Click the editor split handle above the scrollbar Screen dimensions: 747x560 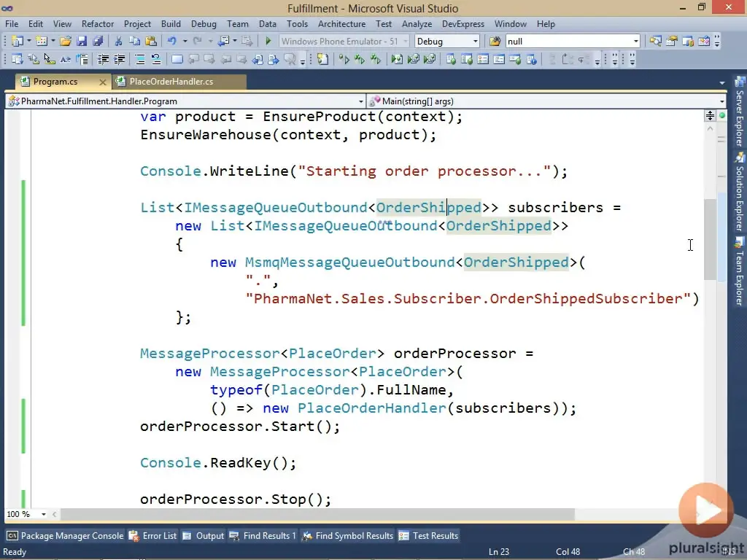(x=710, y=116)
